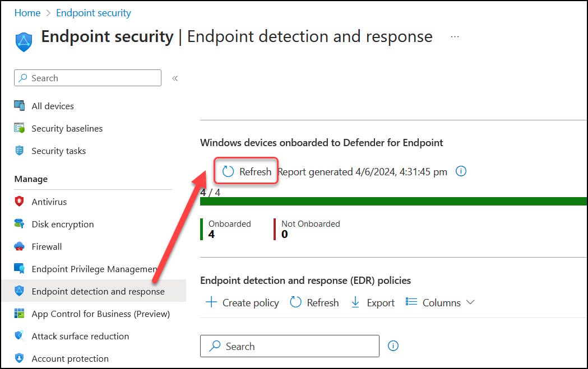
Task: Click 'Windows devices onboarded to Defender for Endpoint' heading
Action: tap(321, 142)
